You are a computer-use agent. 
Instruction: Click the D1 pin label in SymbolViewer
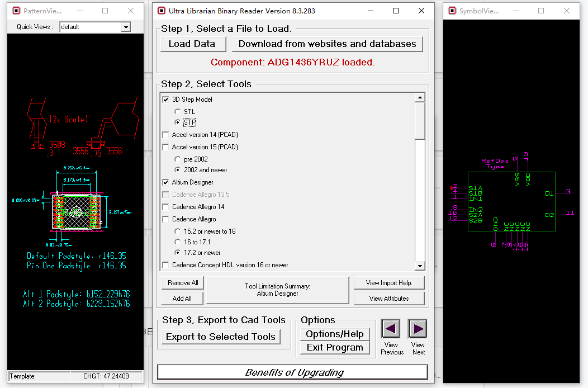point(549,193)
